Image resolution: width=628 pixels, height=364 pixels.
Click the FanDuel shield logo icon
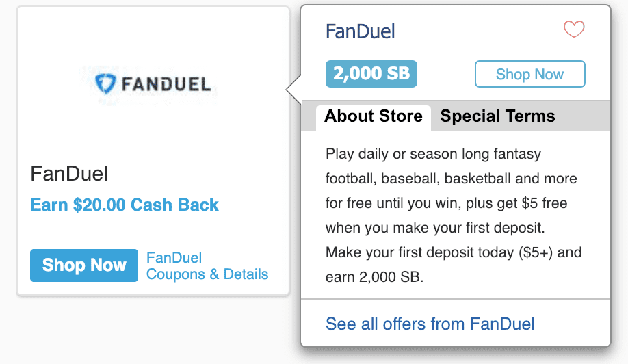click(106, 84)
